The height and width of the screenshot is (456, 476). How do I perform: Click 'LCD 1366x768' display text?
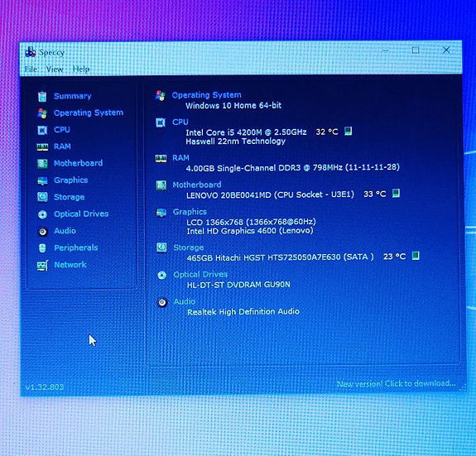point(251,222)
